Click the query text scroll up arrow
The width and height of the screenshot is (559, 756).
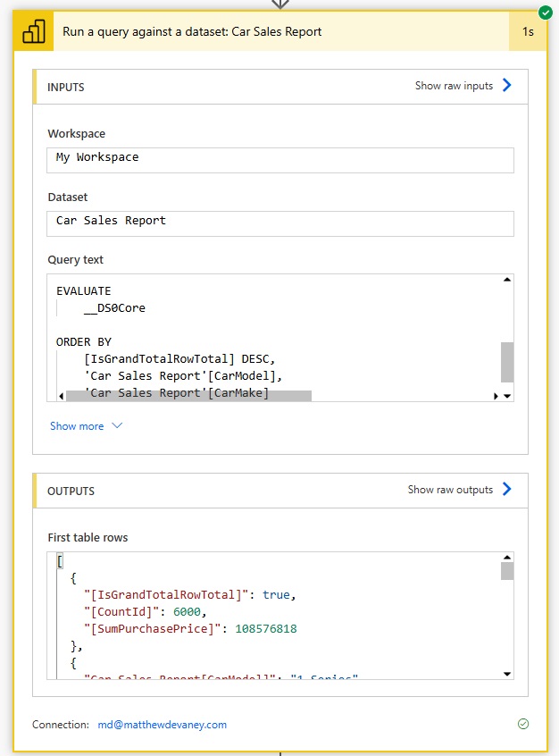507,280
